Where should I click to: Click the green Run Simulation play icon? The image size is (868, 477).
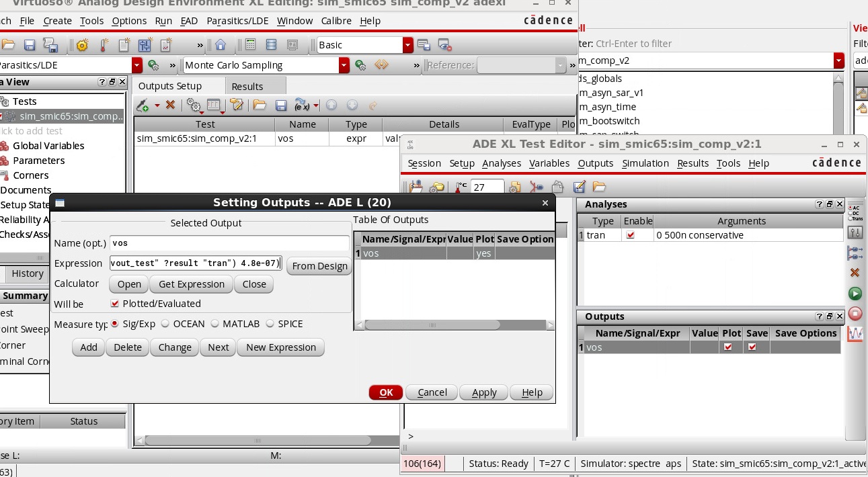[x=855, y=294]
